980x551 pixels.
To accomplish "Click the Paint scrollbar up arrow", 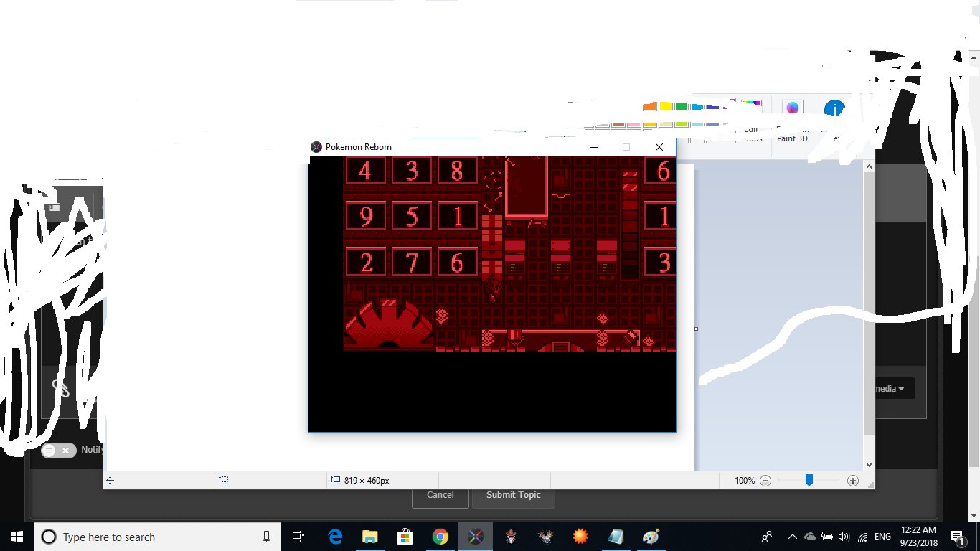I will [869, 166].
